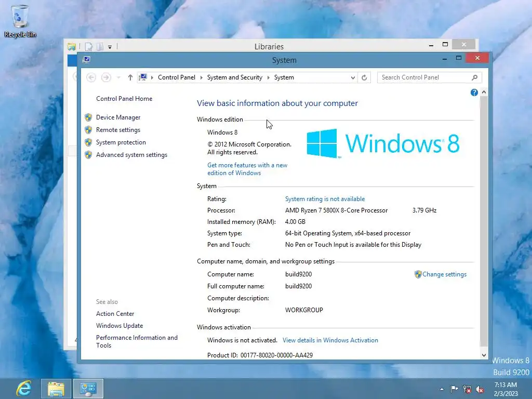Open System protection
The width and height of the screenshot is (532, 399).
(x=121, y=142)
